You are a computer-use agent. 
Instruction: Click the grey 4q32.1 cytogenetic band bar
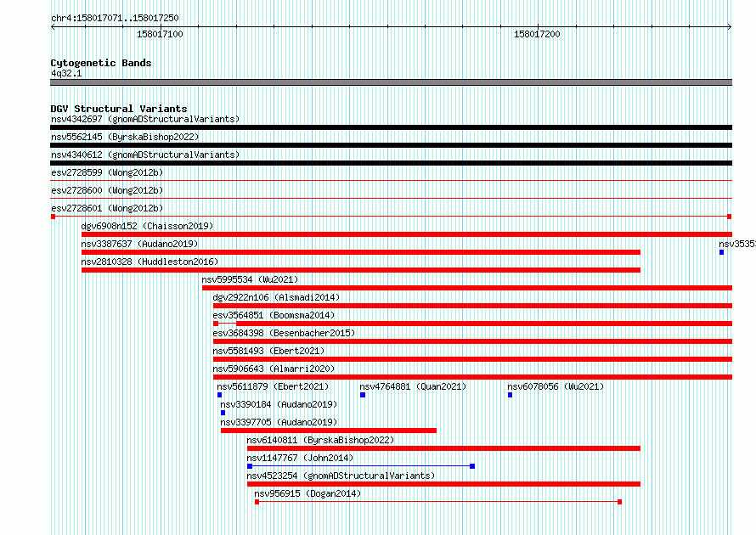coord(391,82)
